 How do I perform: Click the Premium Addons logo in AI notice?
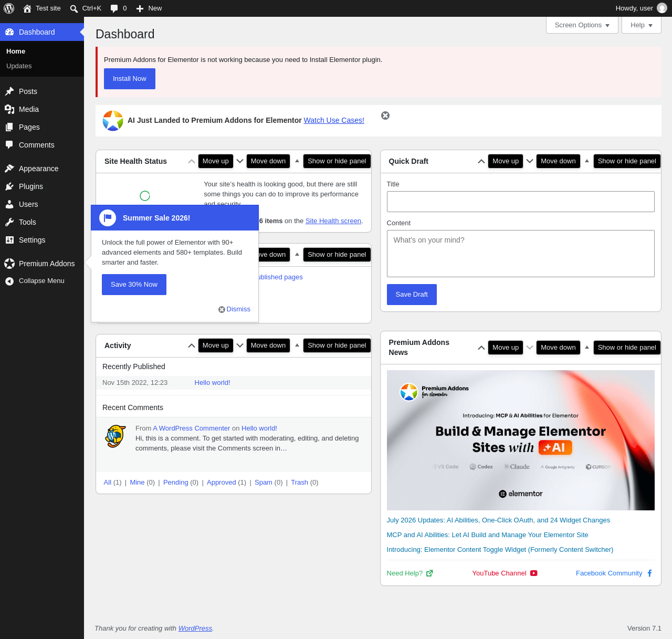(113, 121)
